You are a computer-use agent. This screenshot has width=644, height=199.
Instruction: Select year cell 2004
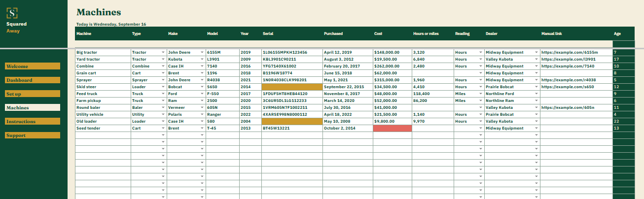[250, 121]
